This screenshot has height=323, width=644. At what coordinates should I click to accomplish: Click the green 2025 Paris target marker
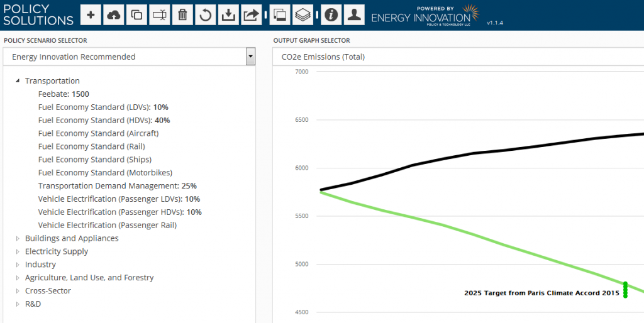(x=625, y=290)
